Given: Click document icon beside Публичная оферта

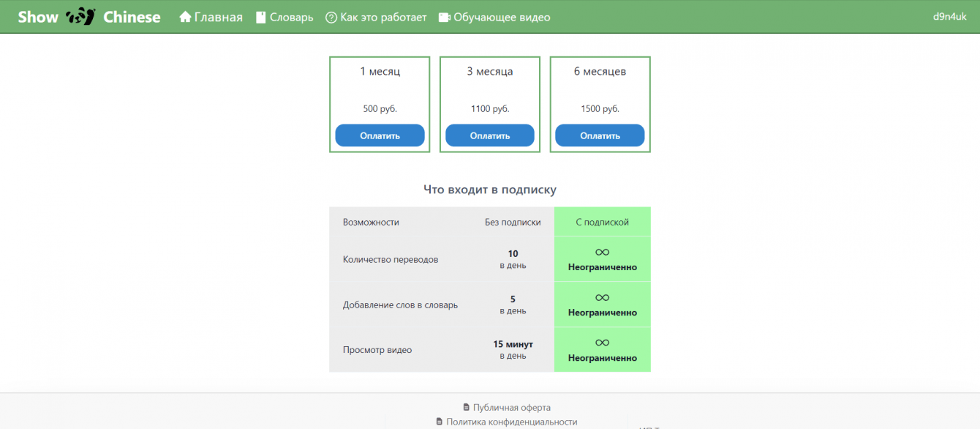Looking at the screenshot, I should pyautogui.click(x=467, y=407).
